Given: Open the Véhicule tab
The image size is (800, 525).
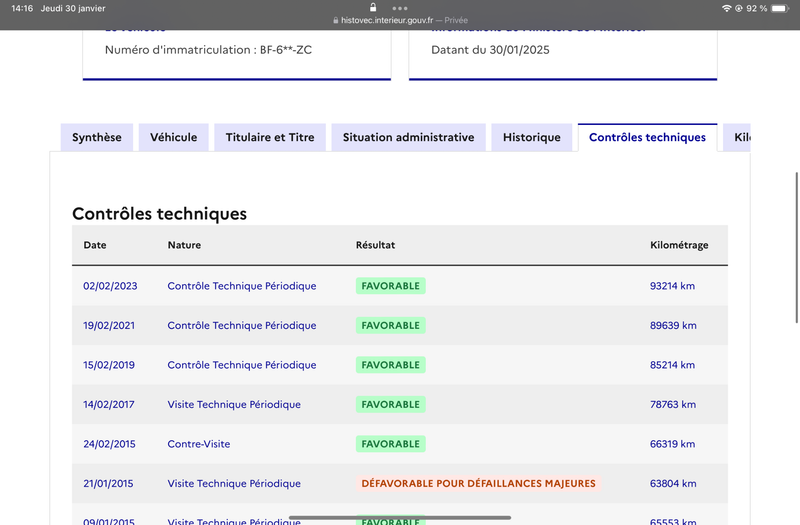Looking at the screenshot, I should (173, 137).
